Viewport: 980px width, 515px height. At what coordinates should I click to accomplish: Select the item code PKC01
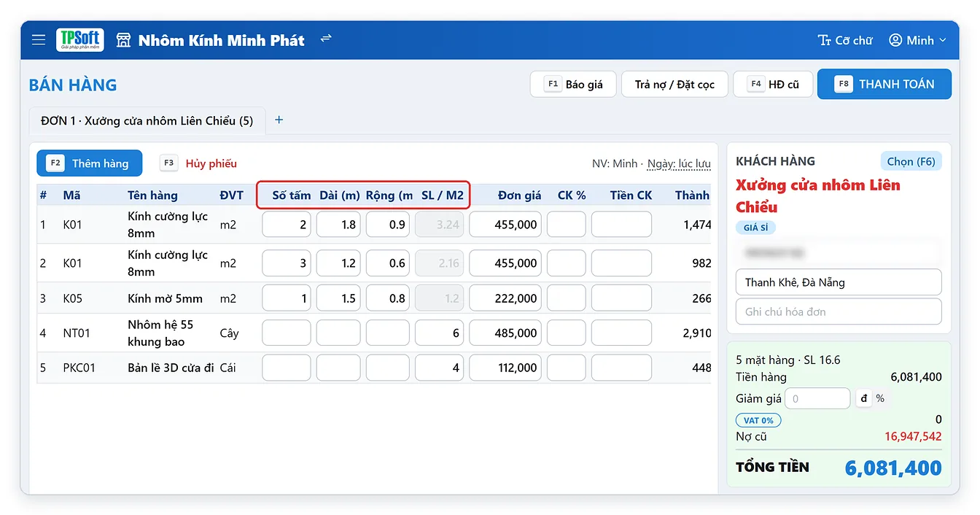click(x=79, y=368)
